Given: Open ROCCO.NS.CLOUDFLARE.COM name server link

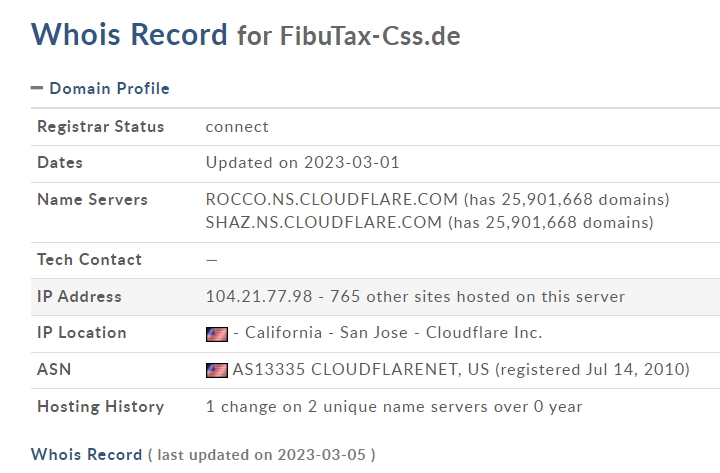Looking at the screenshot, I should pos(332,199).
